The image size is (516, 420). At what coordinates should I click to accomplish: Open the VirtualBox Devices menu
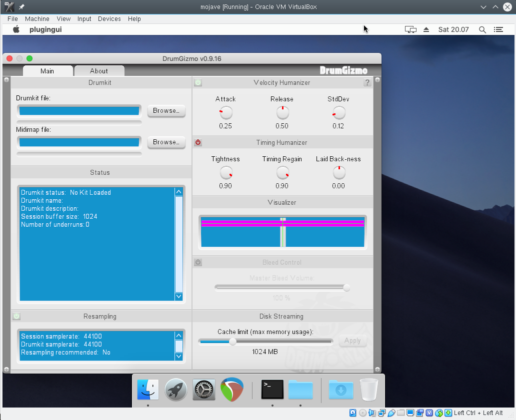click(109, 19)
